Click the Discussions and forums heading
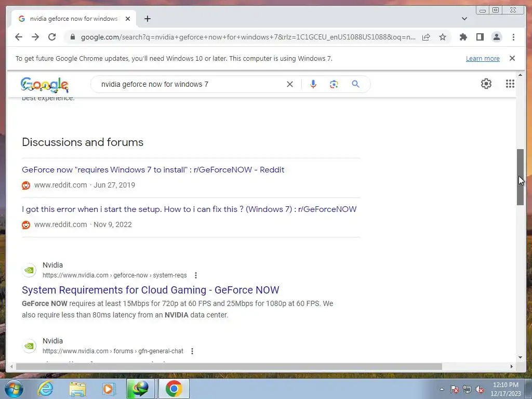The height and width of the screenshot is (399, 532). (x=83, y=142)
